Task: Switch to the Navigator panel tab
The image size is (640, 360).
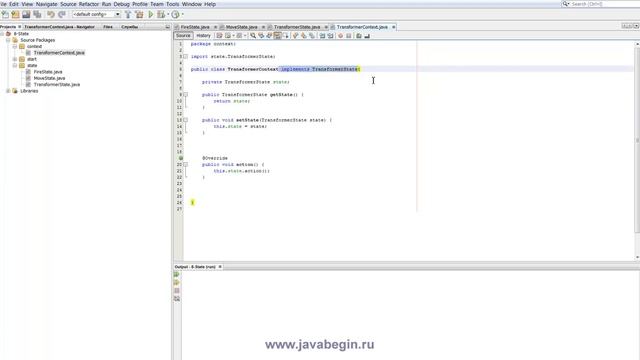Action: pyautogui.click(x=59, y=27)
